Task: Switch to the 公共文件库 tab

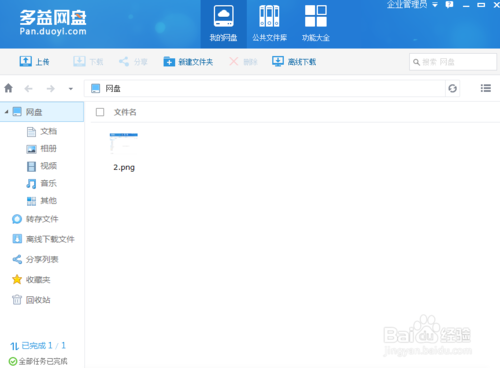Action: click(269, 24)
